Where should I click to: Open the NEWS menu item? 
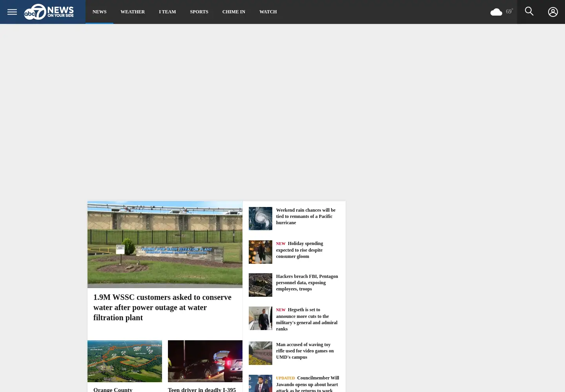(99, 12)
